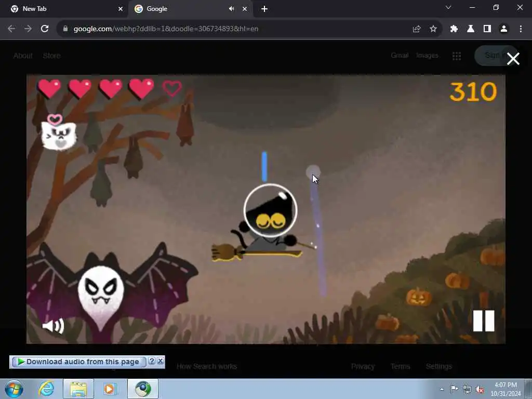Open How Search works link
This screenshot has height=399, width=532.
click(x=207, y=366)
